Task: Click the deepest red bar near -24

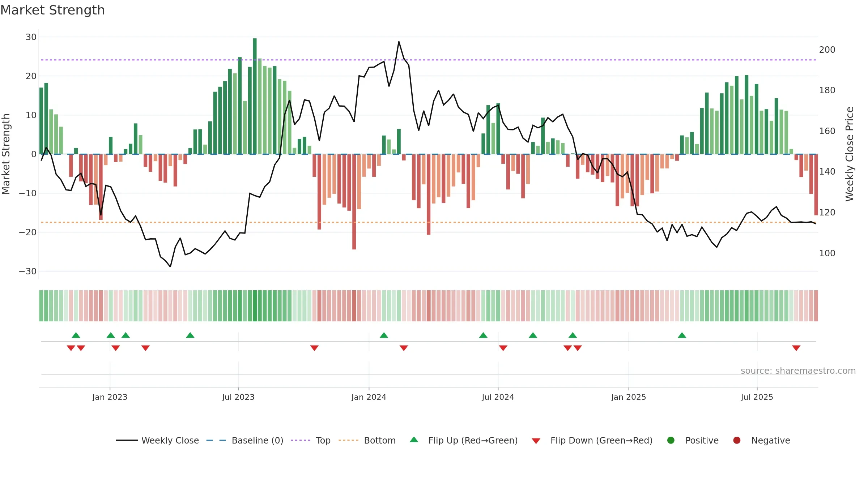Action: pos(354,202)
